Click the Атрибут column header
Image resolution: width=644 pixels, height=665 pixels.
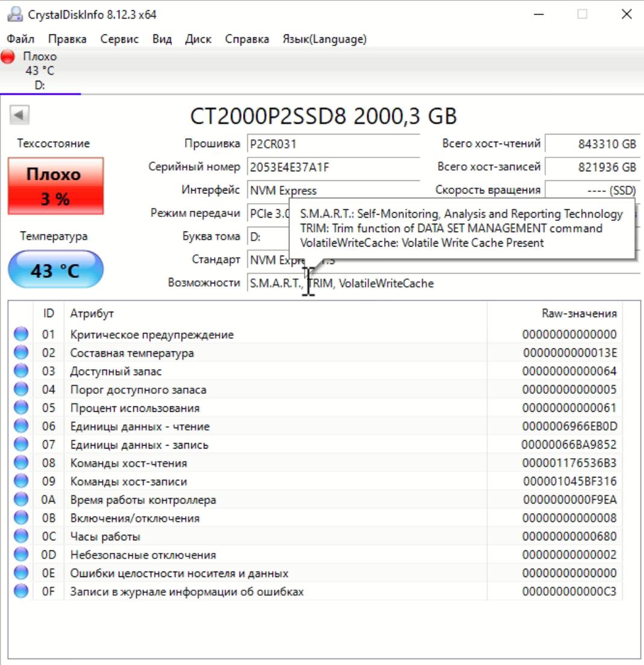click(275, 314)
